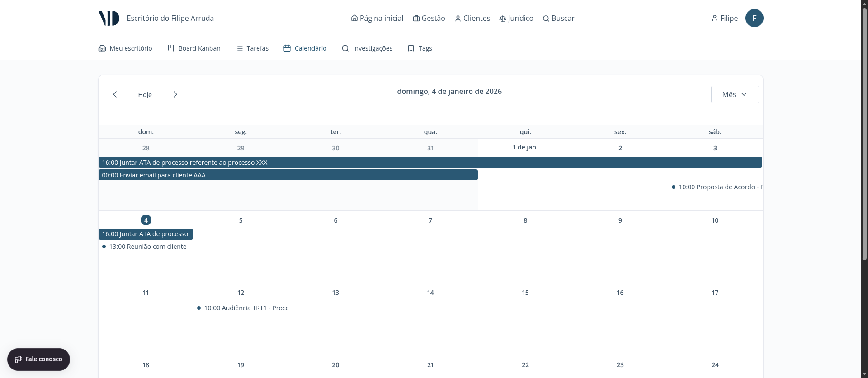The image size is (868, 378).
Task: Click the VD logo icon
Action: click(x=109, y=18)
